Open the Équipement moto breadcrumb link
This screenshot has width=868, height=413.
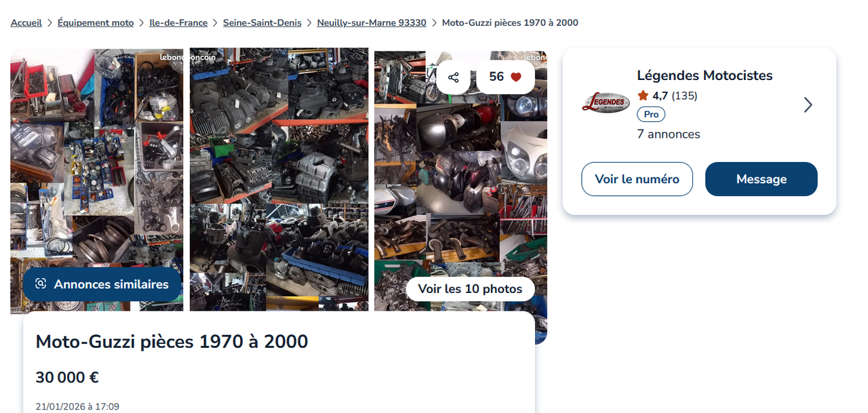(96, 22)
